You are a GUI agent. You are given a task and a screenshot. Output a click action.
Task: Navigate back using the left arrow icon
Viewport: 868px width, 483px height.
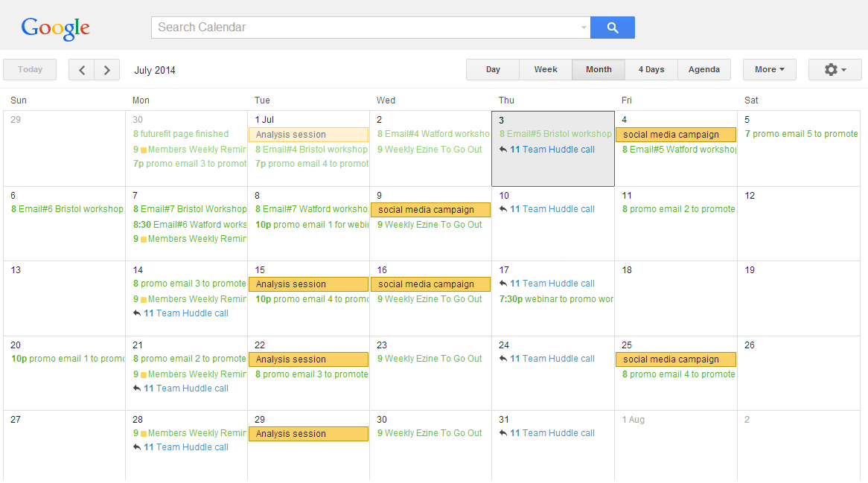coord(81,69)
